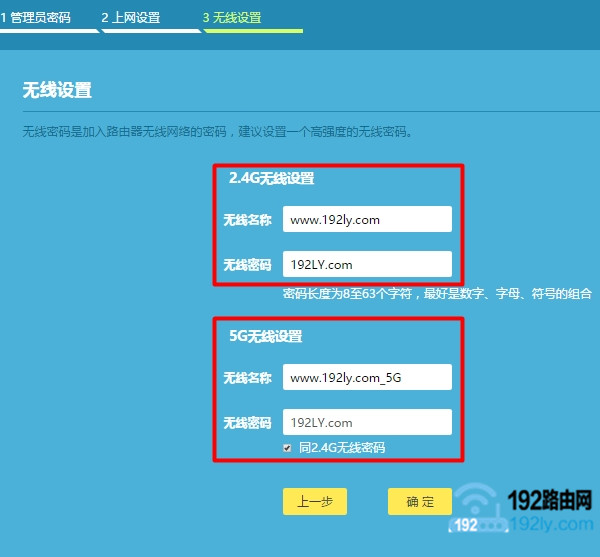The image size is (600, 557).
Task: Click the 5G 无线密码 input field
Action: (367, 422)
